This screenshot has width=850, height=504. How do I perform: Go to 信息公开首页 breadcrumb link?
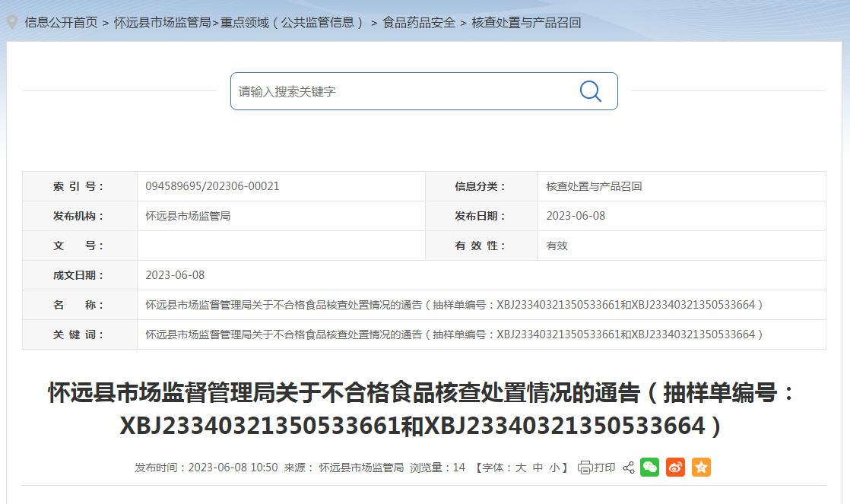click(62, 23)
